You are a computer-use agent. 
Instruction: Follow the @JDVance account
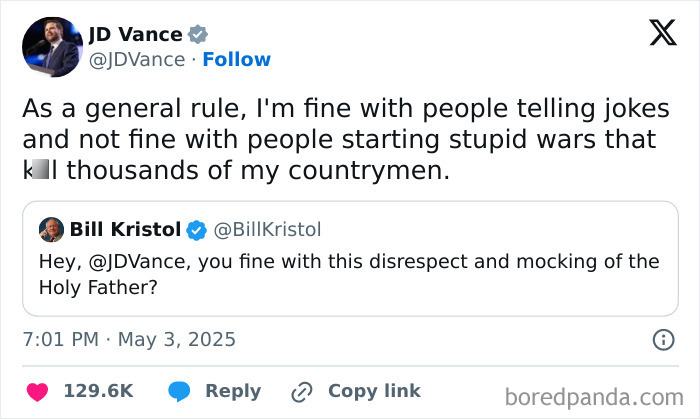coord(236,60)
